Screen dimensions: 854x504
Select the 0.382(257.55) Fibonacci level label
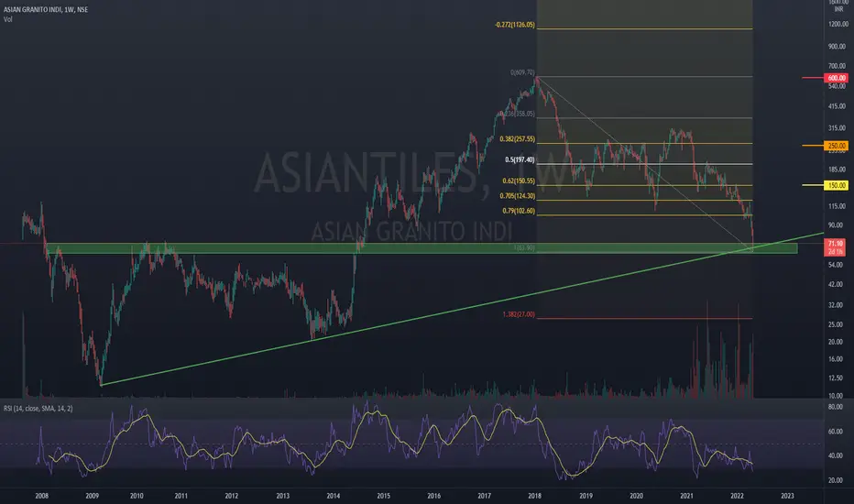coord(517,139)
